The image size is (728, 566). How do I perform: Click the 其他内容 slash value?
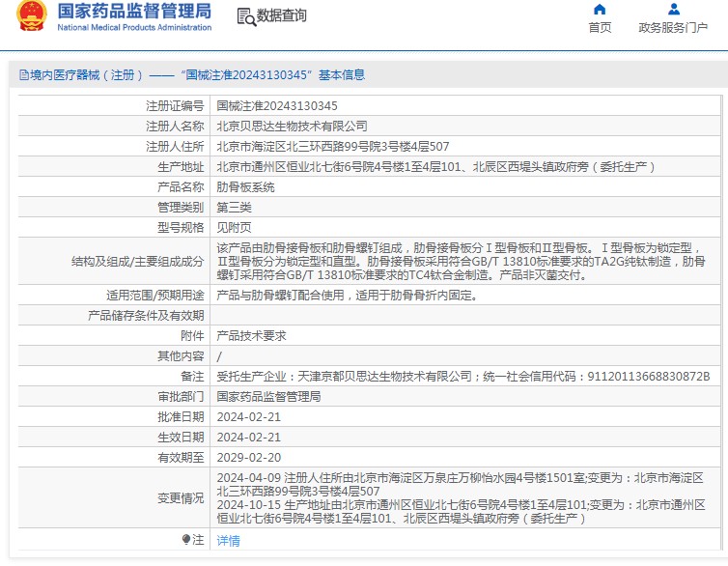pos(219,356)
